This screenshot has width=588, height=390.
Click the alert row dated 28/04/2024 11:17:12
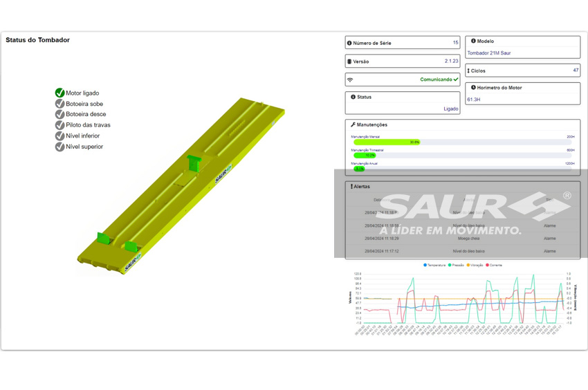point(462,251)
